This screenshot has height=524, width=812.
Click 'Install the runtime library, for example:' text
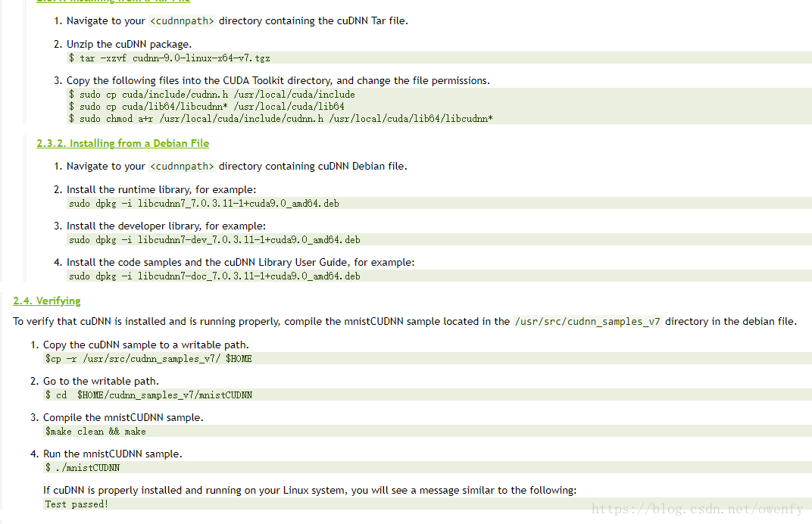point(161,189)
